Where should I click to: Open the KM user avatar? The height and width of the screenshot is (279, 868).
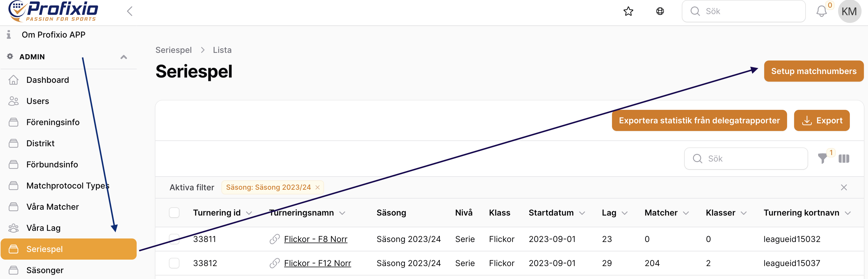[849, 11]
